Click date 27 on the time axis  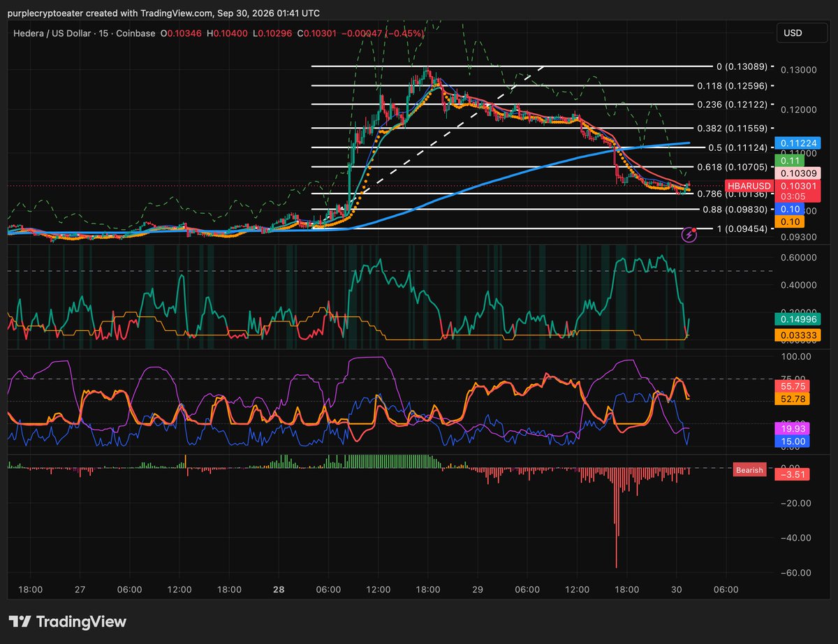[x=80, y=589]
